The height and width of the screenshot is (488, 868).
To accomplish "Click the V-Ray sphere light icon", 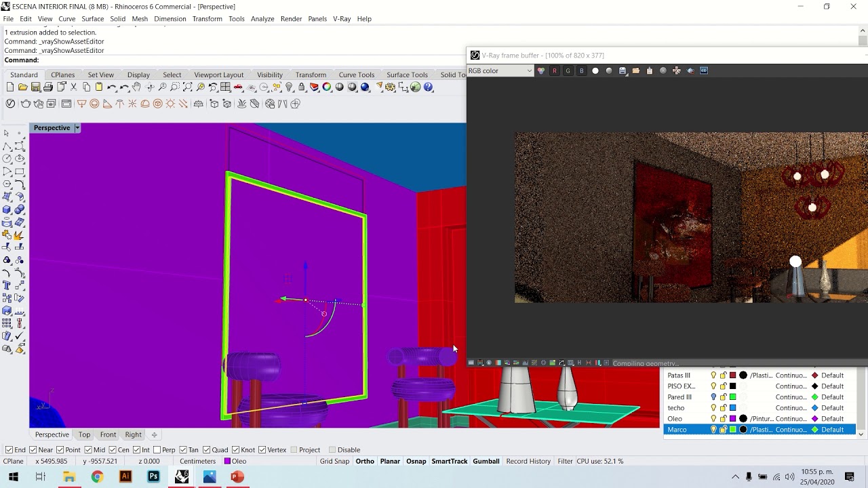I will [x=94, y=104].
